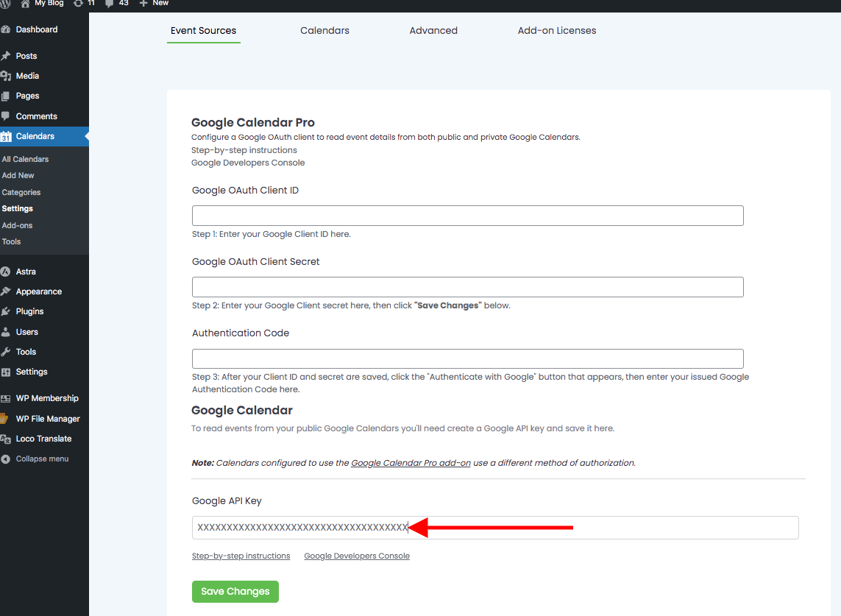Viewport: 841px width, 616px height.
Task: Switch to the Calendars tab
Action: [x=324, y=30]
